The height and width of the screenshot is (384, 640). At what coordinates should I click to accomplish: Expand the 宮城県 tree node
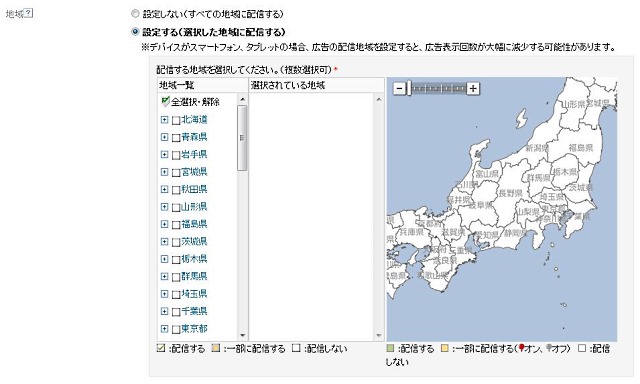[164, 172]
